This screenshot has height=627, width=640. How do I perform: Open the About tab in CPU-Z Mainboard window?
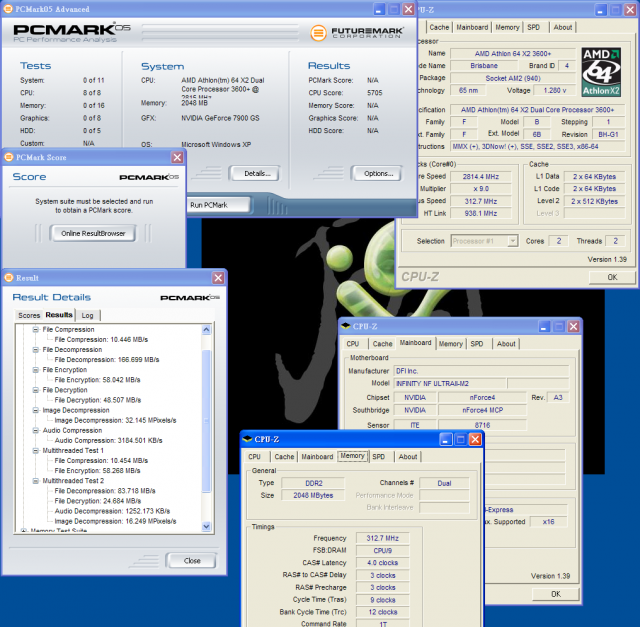(506, 344)
